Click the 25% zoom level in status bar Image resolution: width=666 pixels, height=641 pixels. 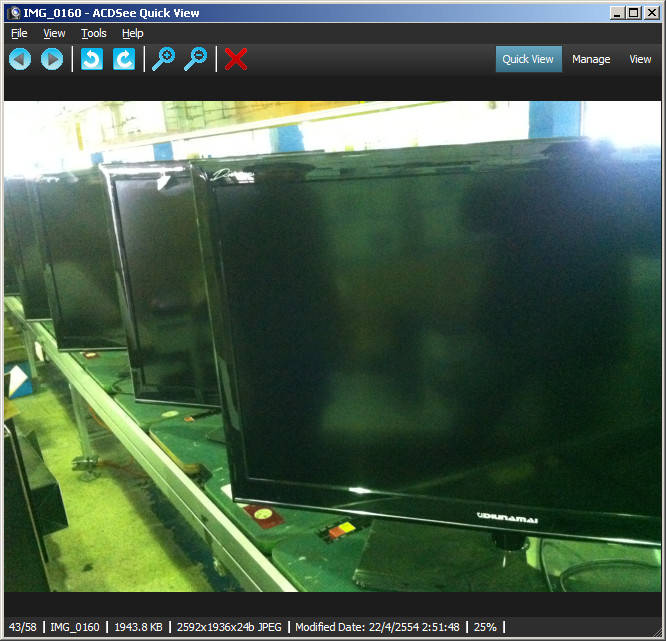(486, 627)
